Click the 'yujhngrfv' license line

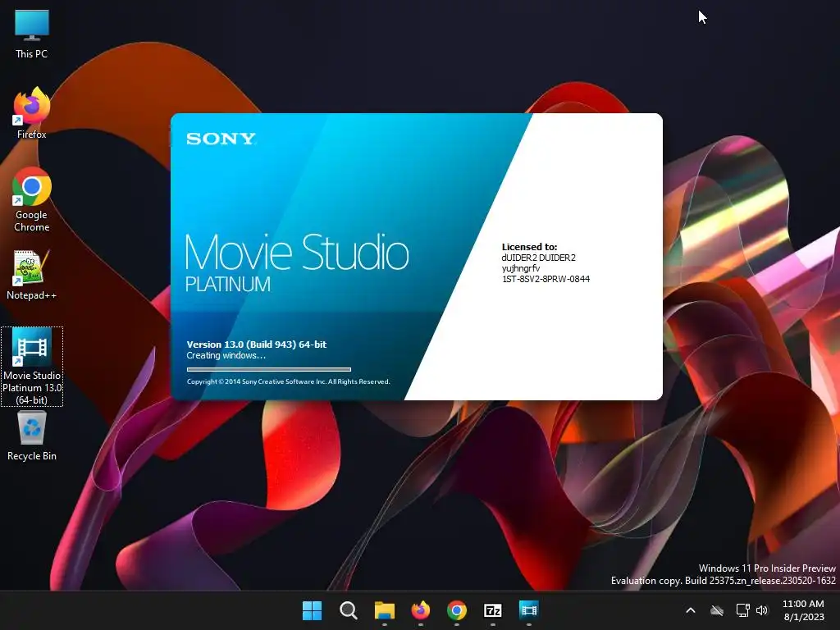[x=521, y=268]
